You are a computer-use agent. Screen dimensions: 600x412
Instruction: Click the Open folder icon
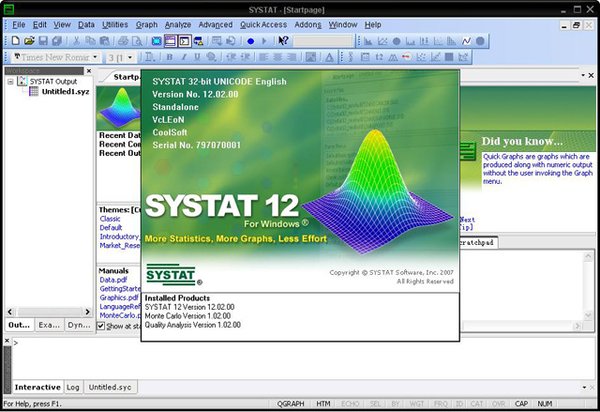pyautogui.click(x=27, y=41)
